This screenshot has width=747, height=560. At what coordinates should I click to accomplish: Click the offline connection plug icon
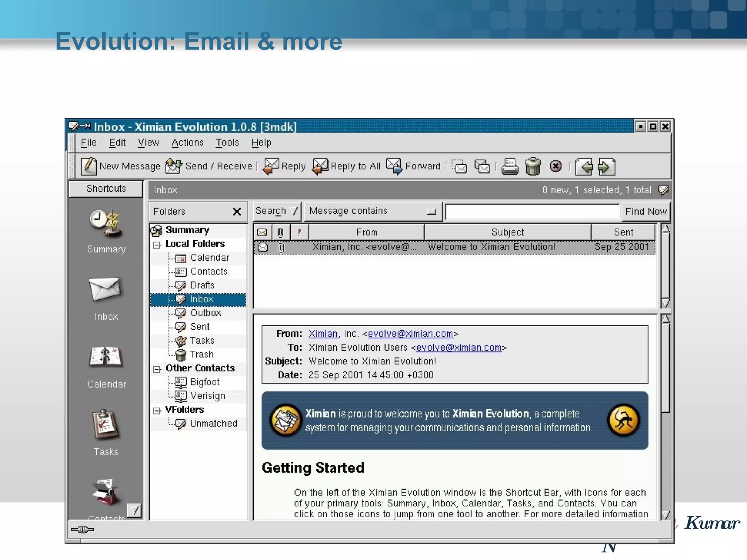82,529
